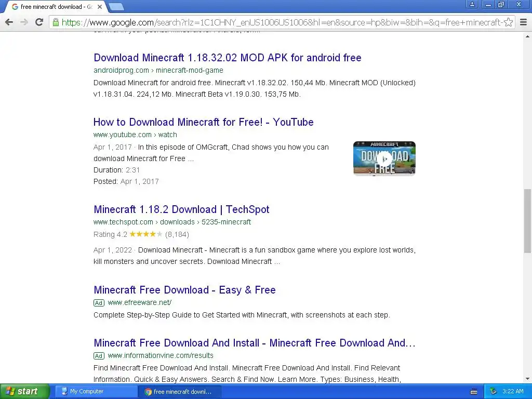532x399 pixels.
Task: Click the Ad badge beside efreeware.net
Action: pyautogui.click(x=99, y=303)
